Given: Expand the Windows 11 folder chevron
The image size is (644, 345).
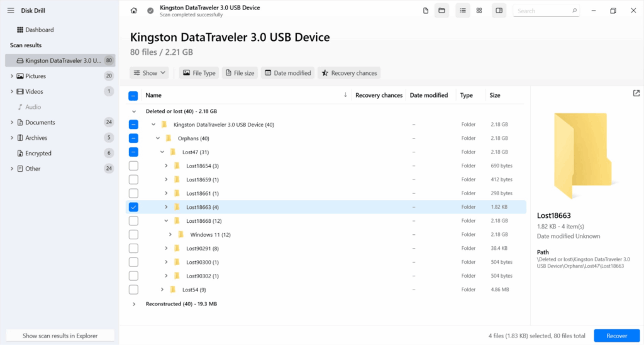Looking at the screenshot, I should click(x=170, y=235).
